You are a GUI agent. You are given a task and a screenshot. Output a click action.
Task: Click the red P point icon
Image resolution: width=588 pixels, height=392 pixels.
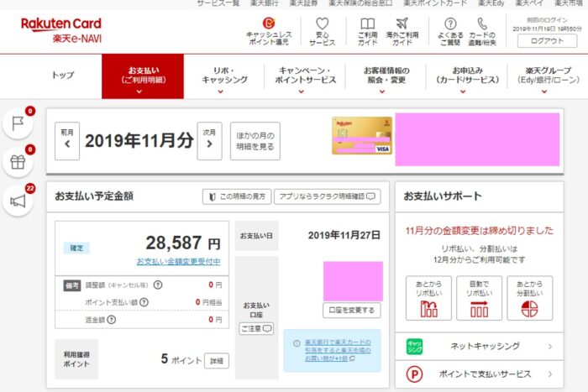click(414, 374)
